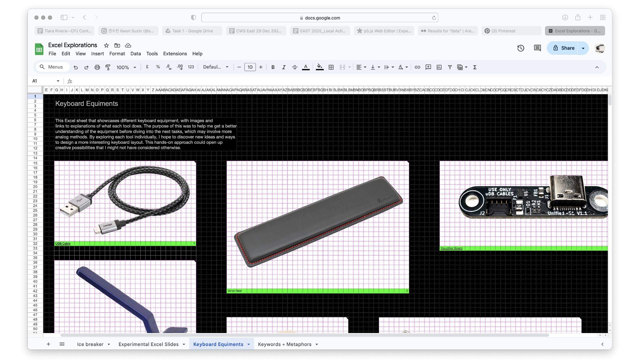The height and width of the screenshot is (364, 640).
Task: Add a comment via toolbar icon
Action: coord(428,67)
